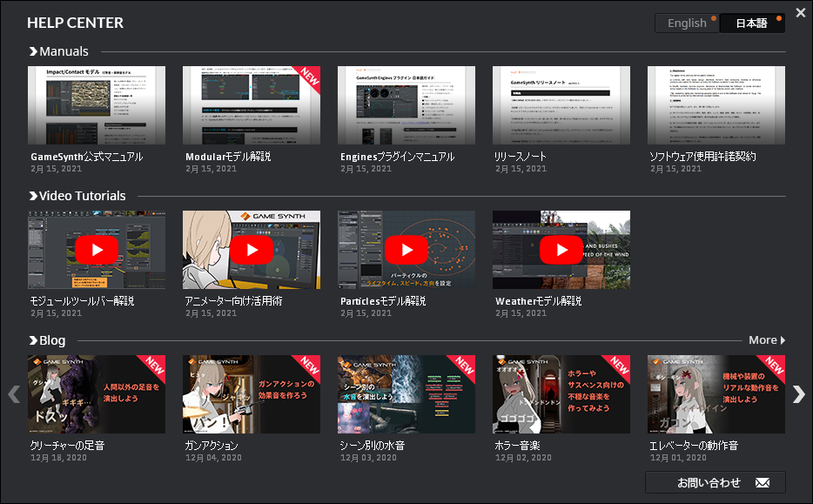The image size is (813, 504).
Task: Click クリーチャーの足音 title text
Action: (67, 446)
